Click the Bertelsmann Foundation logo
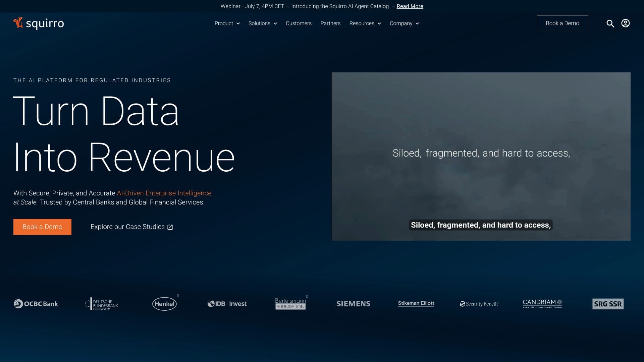This screenshot has width=644, height=362. coord(290,304)
